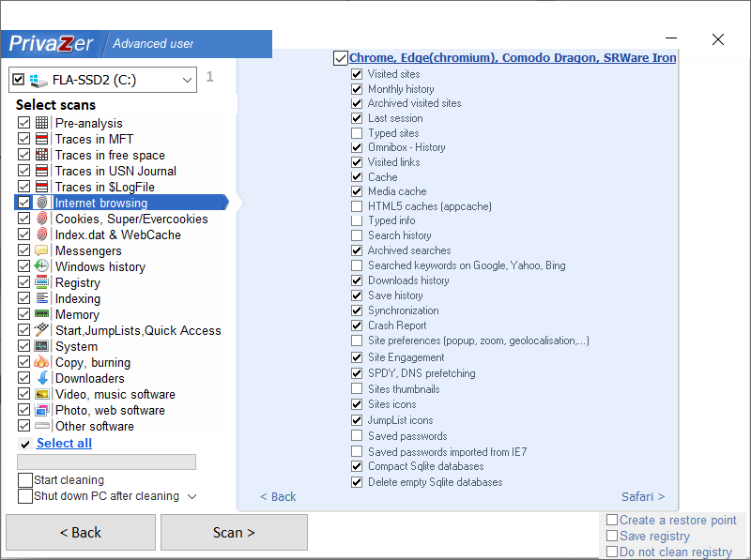
Task: Select the Internet browsing scan row
Action: point(121,203)
